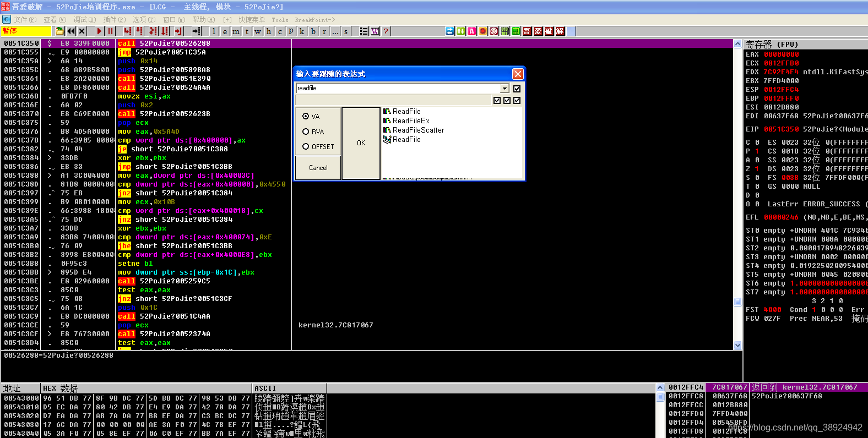Open the BreakPoint-> menu
The image size is (868, 438).
(314, 20)
